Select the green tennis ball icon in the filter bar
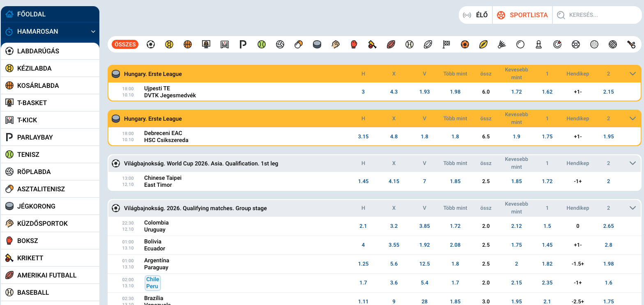Viewport: 644px width, 305px height. 262,44
